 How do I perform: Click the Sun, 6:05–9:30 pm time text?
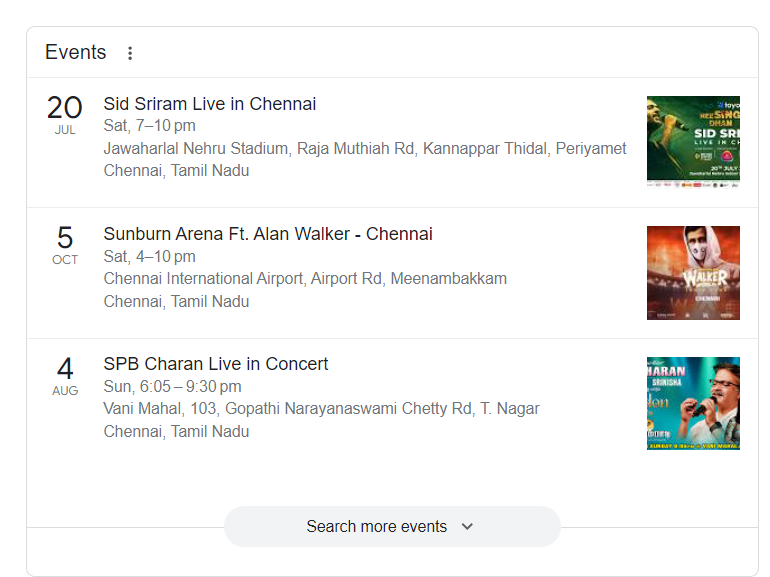(172, 386)
